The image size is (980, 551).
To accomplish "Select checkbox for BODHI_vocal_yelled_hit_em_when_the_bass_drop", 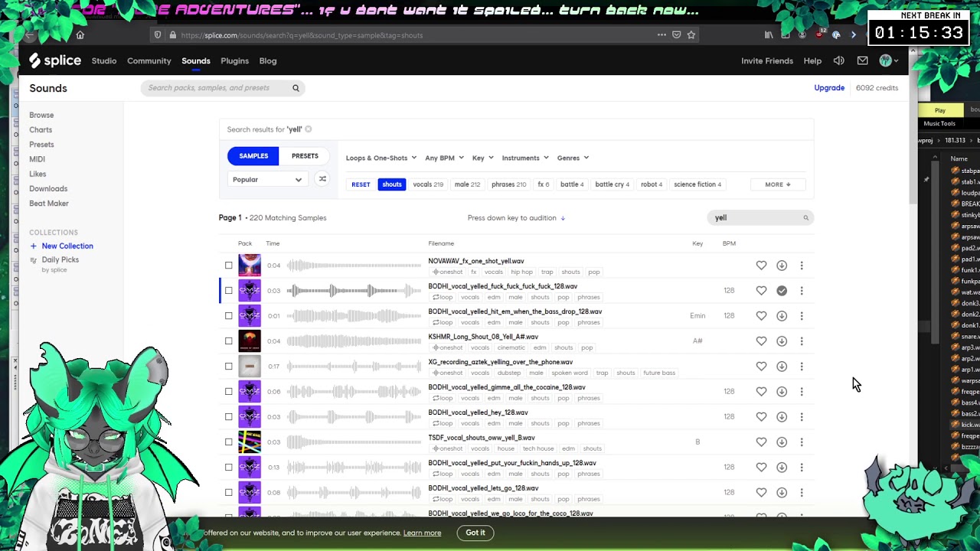I will [x=228, y=315].
